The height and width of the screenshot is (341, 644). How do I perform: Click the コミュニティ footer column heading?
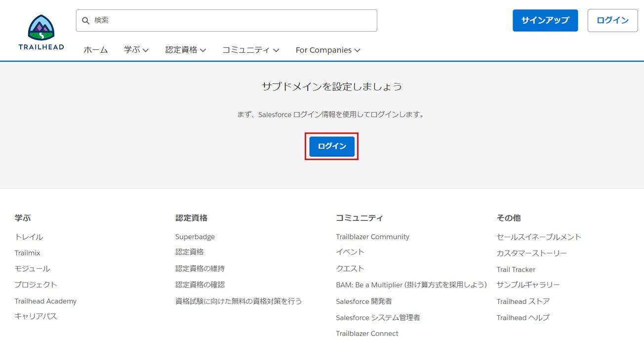click(360, 217)
